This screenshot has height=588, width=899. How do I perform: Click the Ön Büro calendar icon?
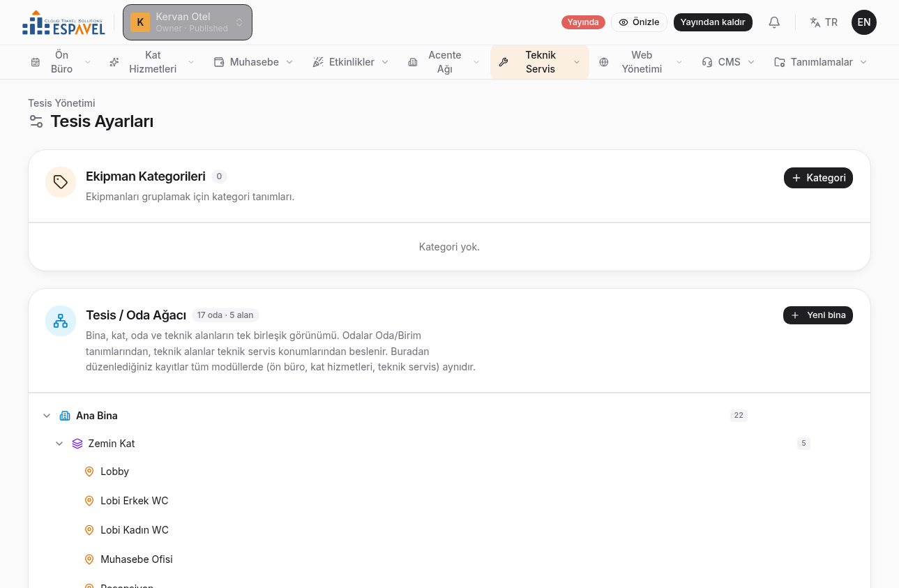(36, 62)
